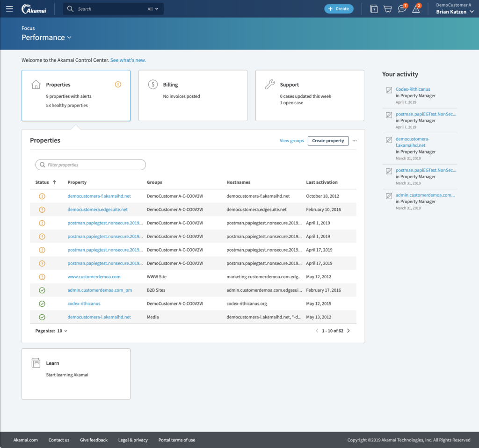
Task: Change the Page size dropdown
Action: pyautogui.click(x=62, y=331)
